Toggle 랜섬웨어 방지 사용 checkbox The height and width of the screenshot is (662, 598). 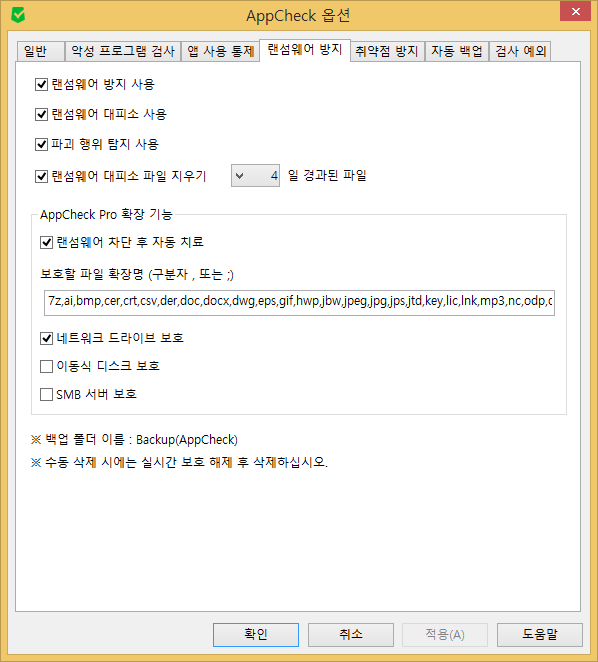(x=41, y=84)
